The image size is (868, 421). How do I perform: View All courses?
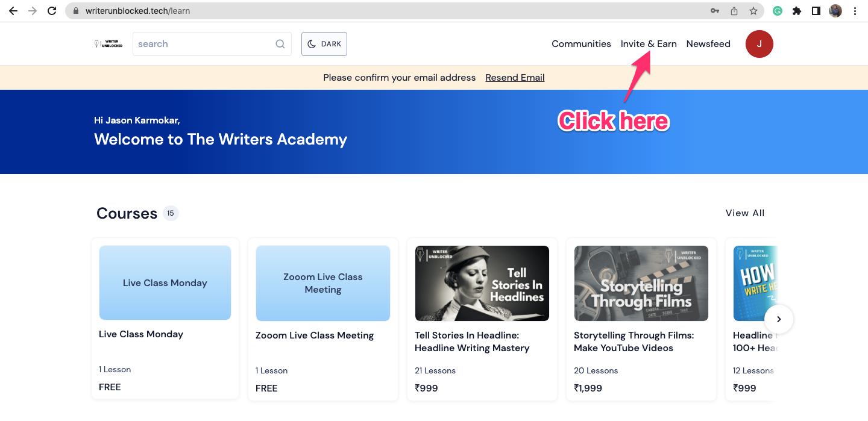[745, 213]
